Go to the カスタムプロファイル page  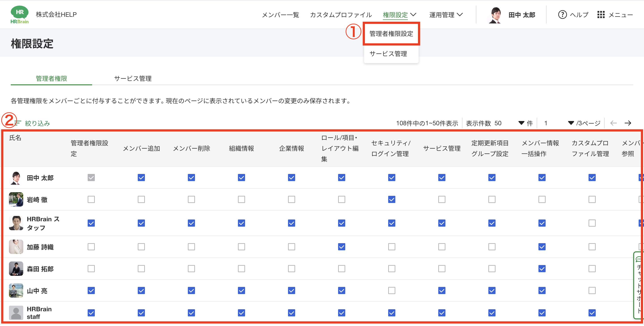point(341,15)
